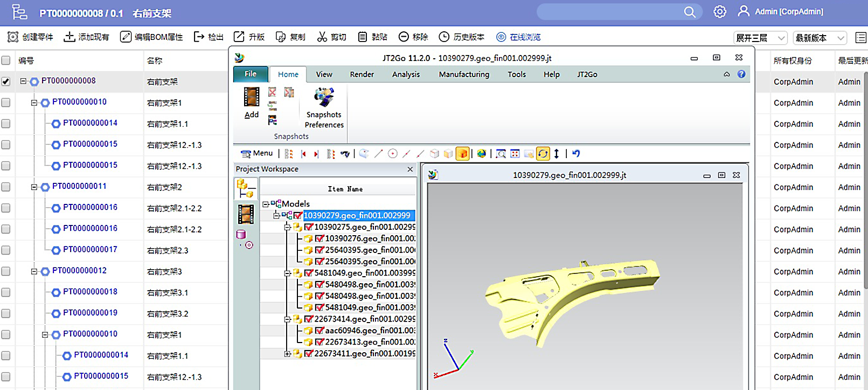Viewport: 868px width, 390px height.
Task: Open the Admin [CorpAdmin] user menu
Action: [781, 11]
